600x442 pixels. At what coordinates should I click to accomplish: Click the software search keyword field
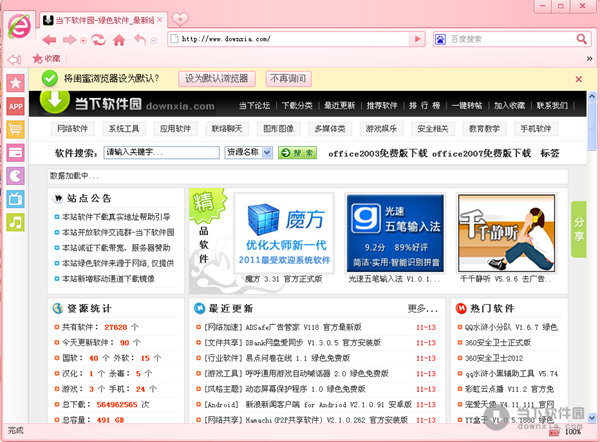pyautogui.click(x=161, y=152)
